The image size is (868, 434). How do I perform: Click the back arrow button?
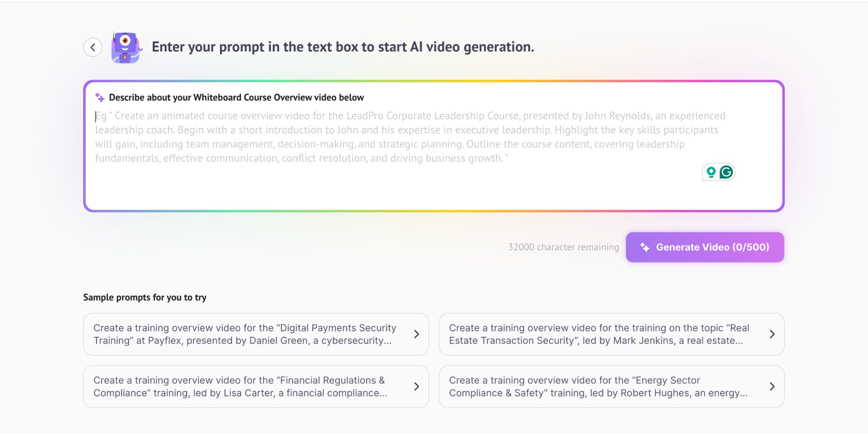click(x=93, y=47)
